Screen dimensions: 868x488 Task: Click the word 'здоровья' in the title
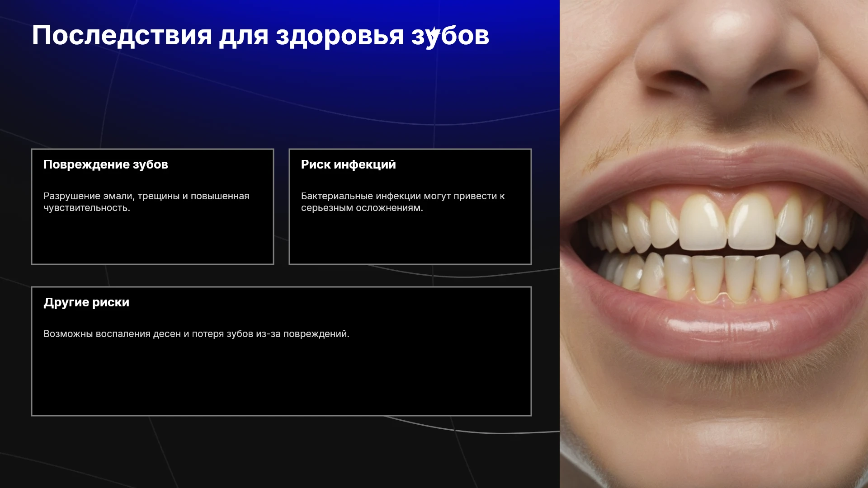[340, 36]
